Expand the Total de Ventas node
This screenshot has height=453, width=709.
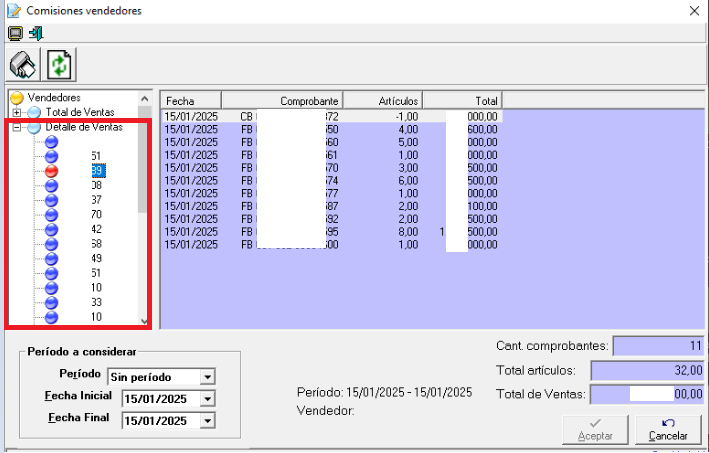17,113
